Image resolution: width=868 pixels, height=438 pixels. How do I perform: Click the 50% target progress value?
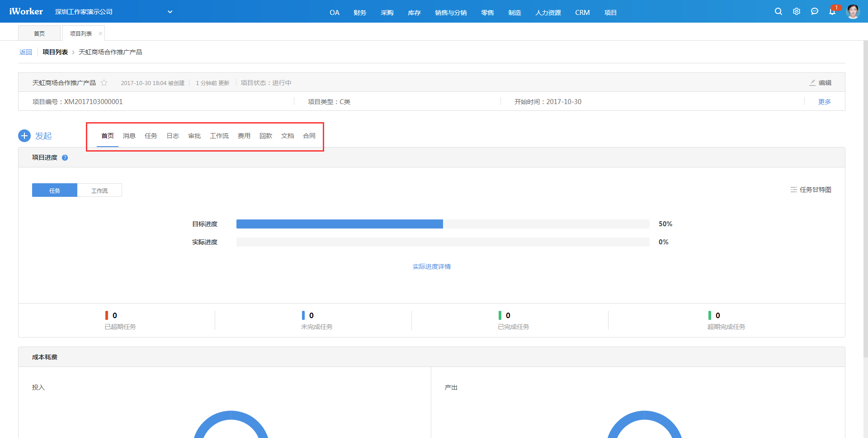tap(665, 224)
